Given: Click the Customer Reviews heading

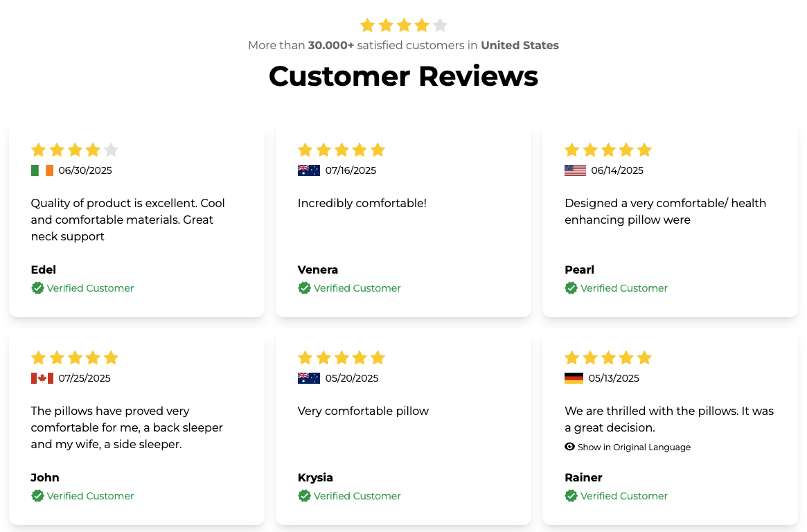Looking at the screenshot, I should point(403,76).
